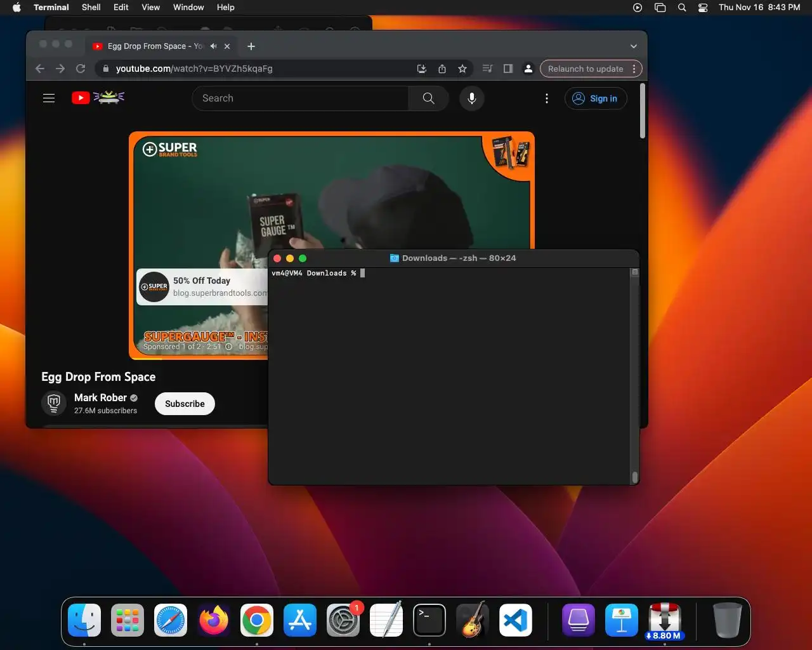Share this page from Chrome toolbar
Screen dimensions: 812x650
442,69
